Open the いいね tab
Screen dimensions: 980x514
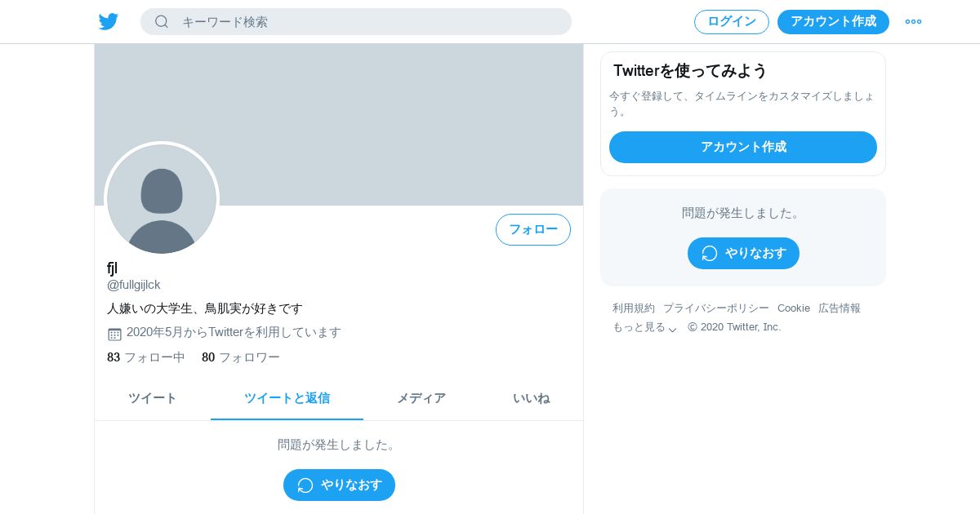(531, 399)
